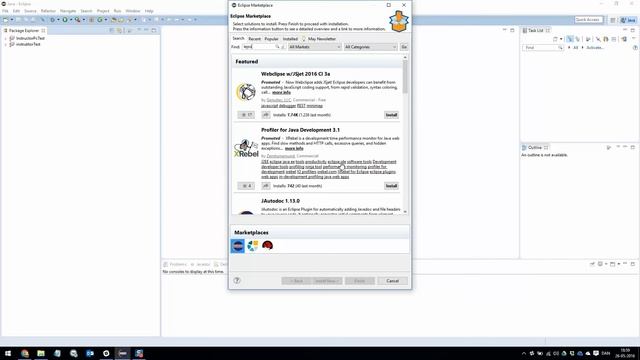This screenshot has width=640, height=360.
Task: Favorite the XRebel profiler using star button
Action: 246,186
